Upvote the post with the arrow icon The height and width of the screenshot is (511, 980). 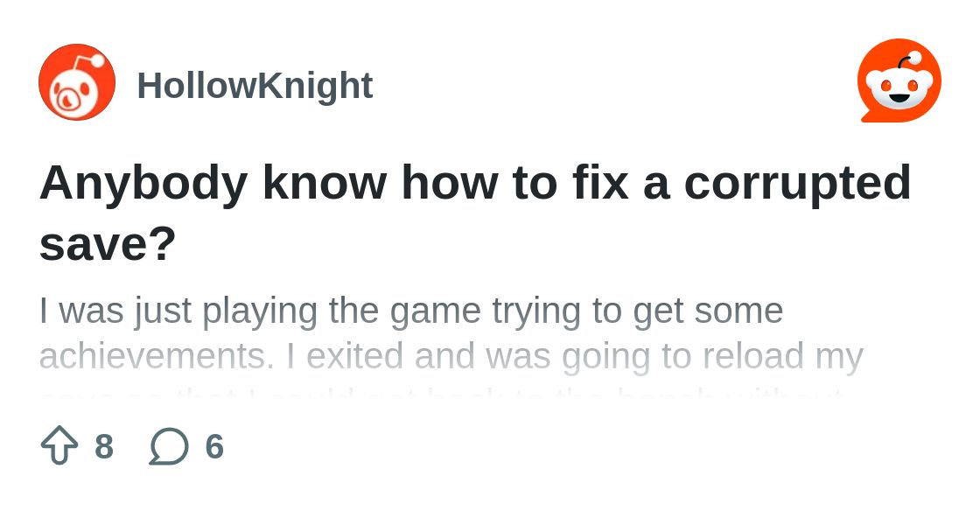(x=59, y=444)
